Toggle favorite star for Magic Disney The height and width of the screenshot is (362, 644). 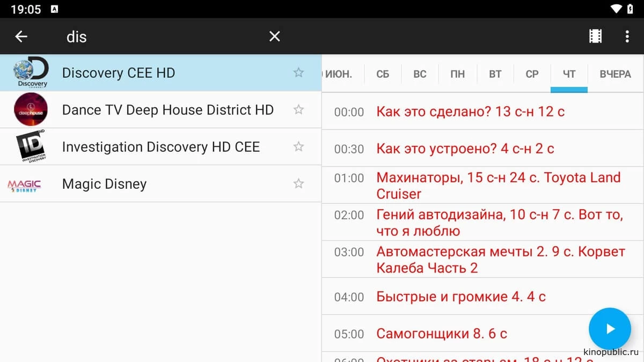298,183
